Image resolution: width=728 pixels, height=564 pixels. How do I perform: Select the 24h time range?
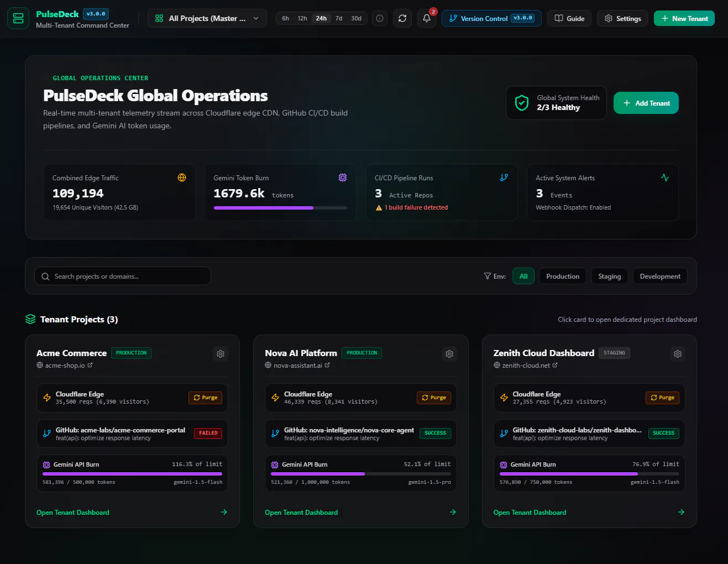(x=321, y=18)
